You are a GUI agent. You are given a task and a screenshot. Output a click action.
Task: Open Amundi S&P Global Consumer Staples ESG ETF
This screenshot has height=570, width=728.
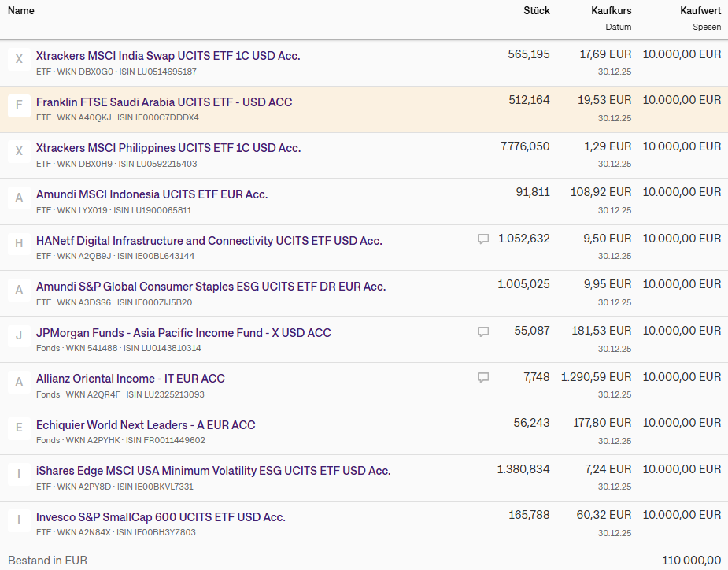pyautogui.click(x=211, y=287)
